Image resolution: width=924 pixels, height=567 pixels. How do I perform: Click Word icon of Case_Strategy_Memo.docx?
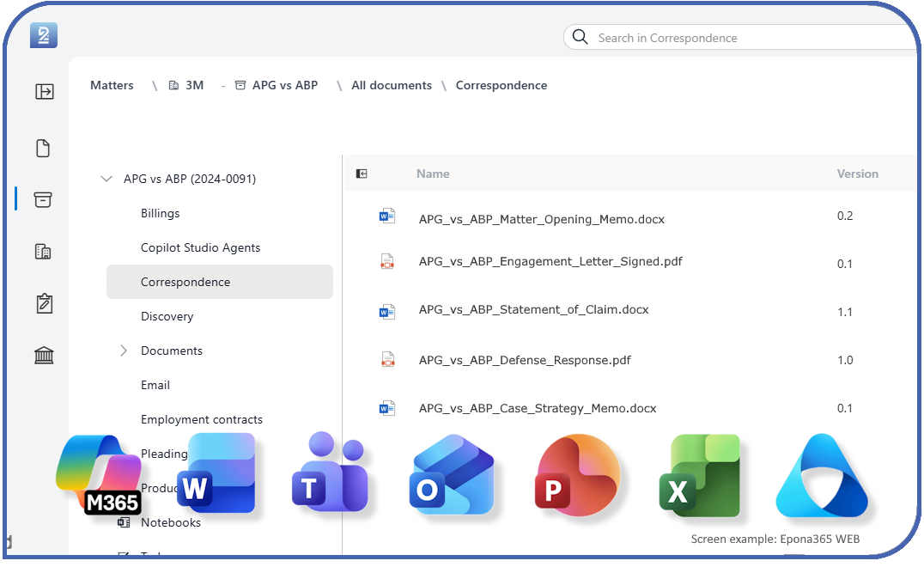click(387, 408)
